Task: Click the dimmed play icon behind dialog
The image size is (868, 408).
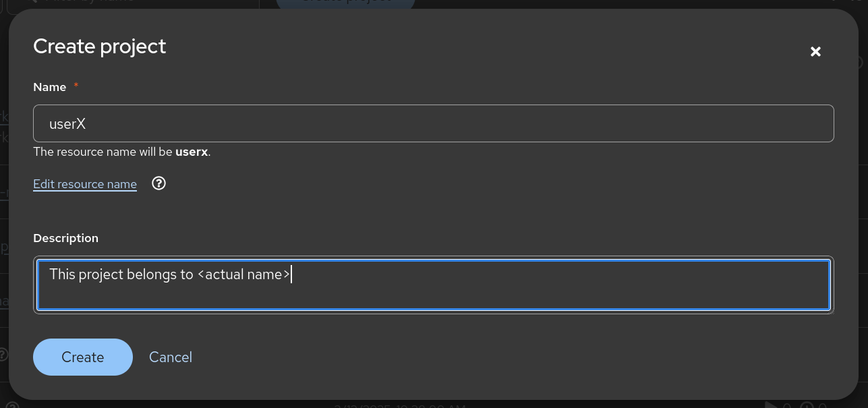Action: click(771, 405)
